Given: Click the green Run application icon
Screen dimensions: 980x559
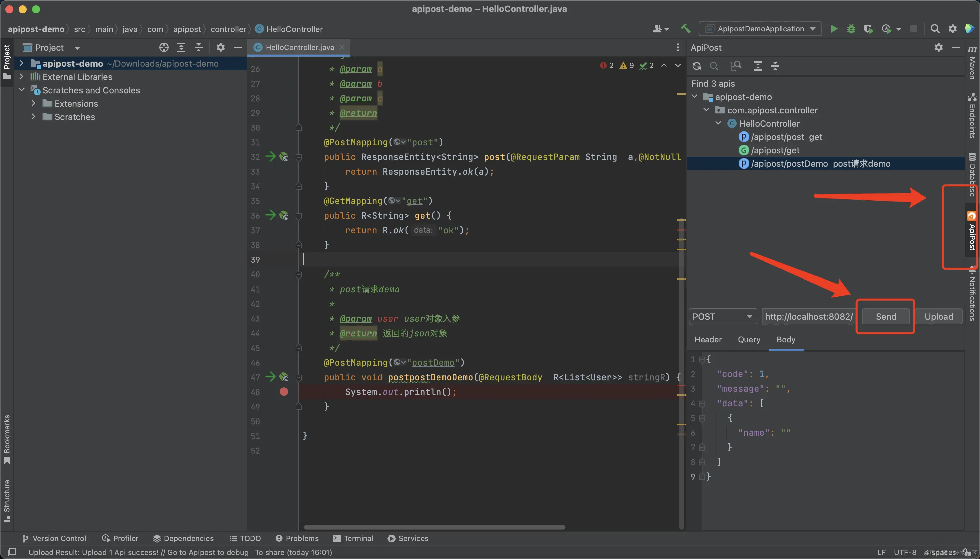Looking at the screenshot, I should pyautogui.click(x=834, y=29).
